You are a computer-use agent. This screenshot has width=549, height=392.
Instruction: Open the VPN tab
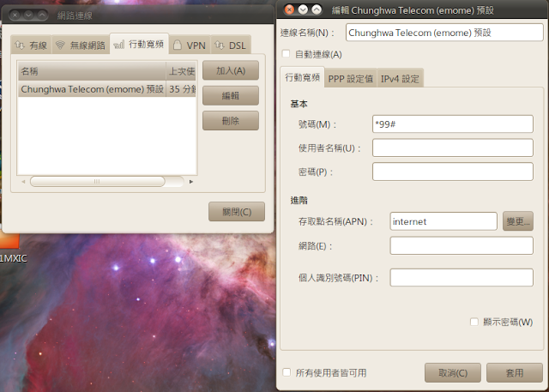pyautogui.click(x=190, y=45)
